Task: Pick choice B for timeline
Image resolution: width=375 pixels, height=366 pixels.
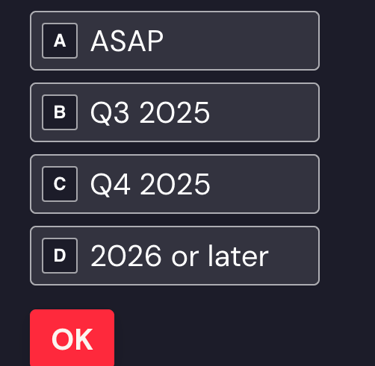Action: (175, 112)
